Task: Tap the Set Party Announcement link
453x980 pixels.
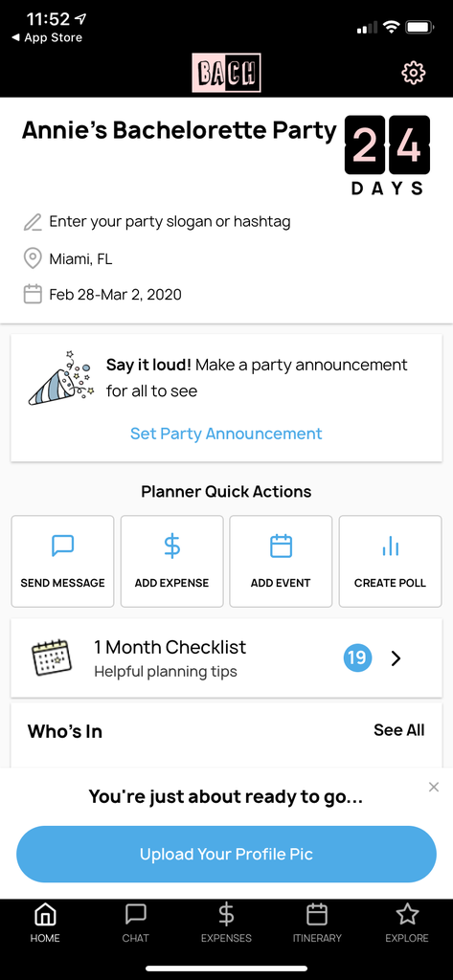Action: click(226, 434)
